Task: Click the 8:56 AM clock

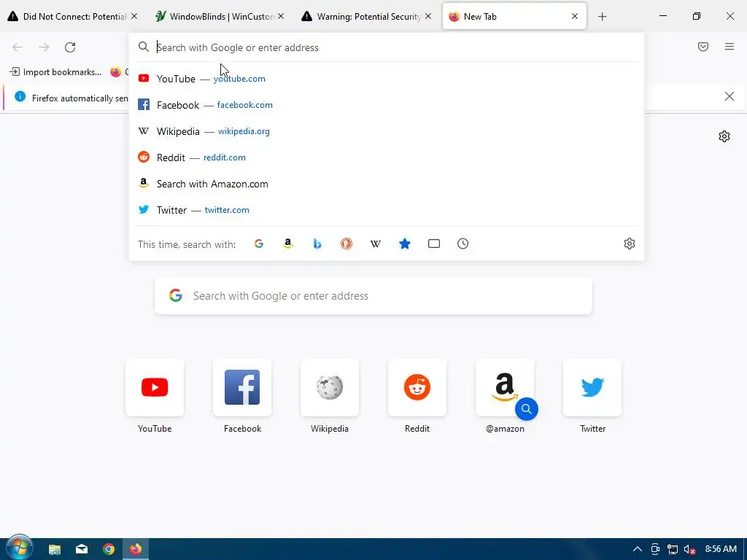Action: [x=721, y=549]
